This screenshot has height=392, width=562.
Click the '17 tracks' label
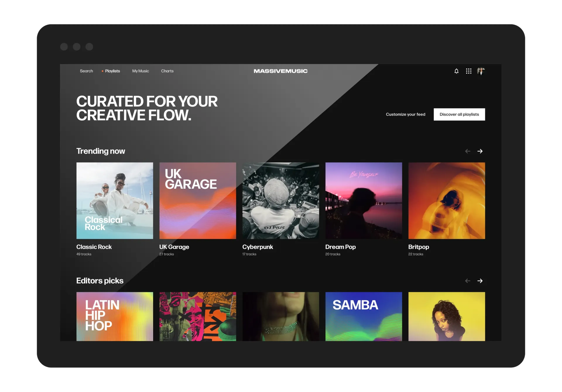pyautogui.click(x=249, y=254)
